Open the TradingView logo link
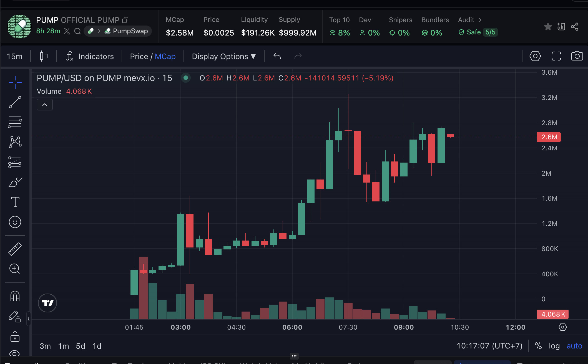This screenshot has width=588, height=364. (47, 303)
